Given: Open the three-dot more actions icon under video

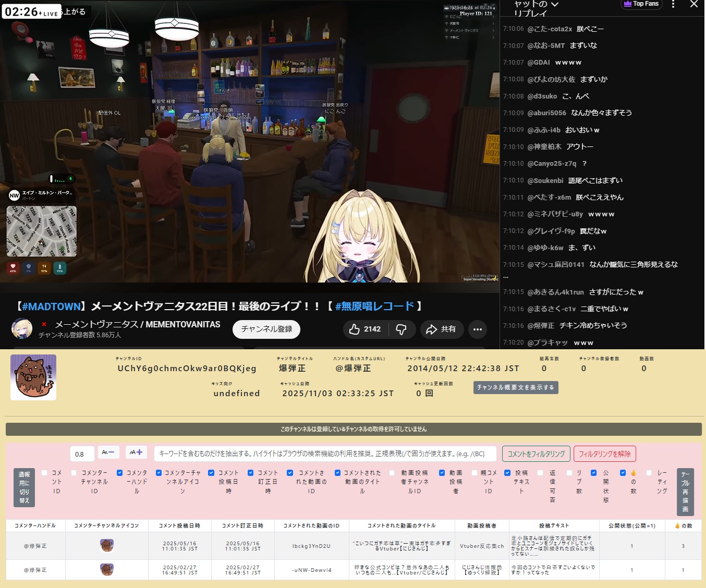Looking at the screenshot, I should [477, 329].
